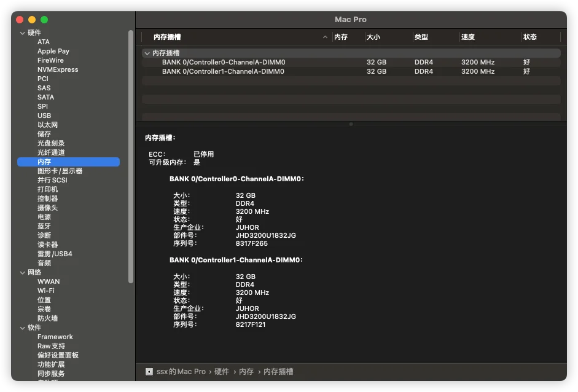Click the split pane divider handle dot

click(351, 124)
